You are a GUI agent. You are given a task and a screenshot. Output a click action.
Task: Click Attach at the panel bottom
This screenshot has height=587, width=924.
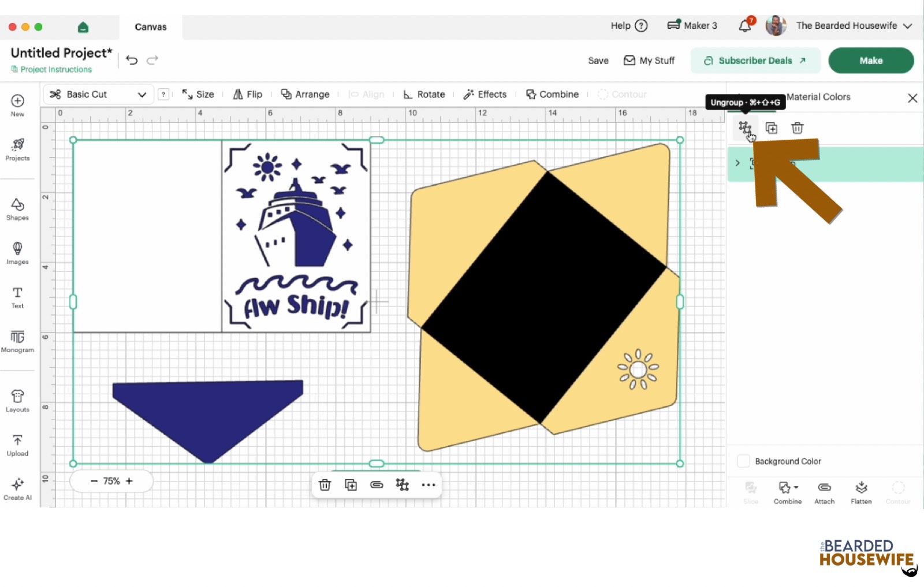click(x=825, y=493)
